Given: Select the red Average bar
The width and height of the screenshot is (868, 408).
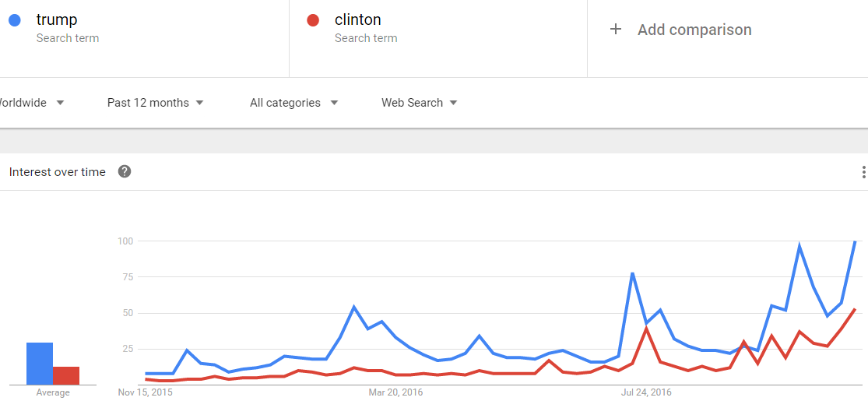Looking at the screenshot, I should 66,376.
